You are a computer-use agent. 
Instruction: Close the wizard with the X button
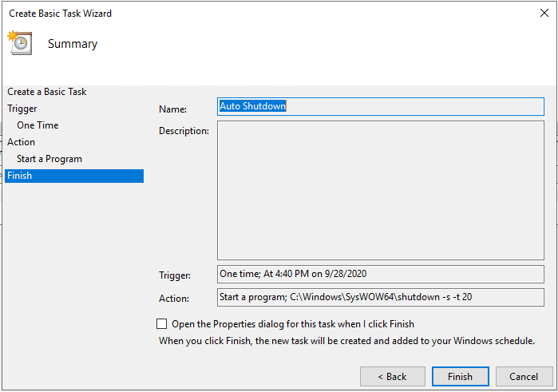544,14
